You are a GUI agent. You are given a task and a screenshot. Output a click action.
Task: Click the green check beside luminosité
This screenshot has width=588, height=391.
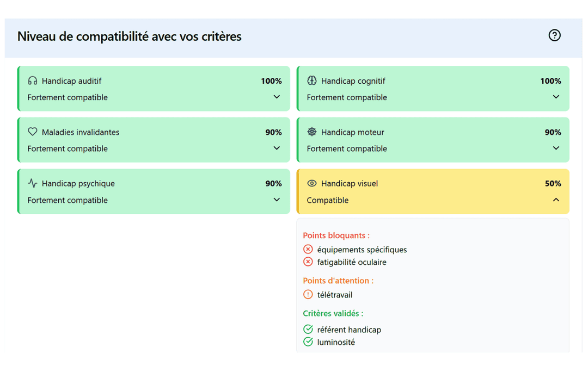(x=308, y=342)
